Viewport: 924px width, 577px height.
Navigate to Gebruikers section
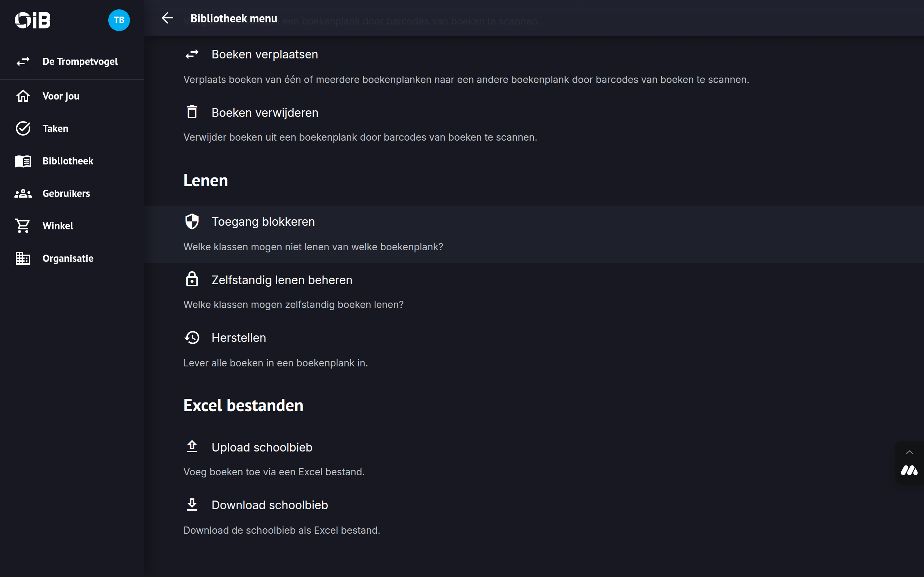(x=66, y=194)
